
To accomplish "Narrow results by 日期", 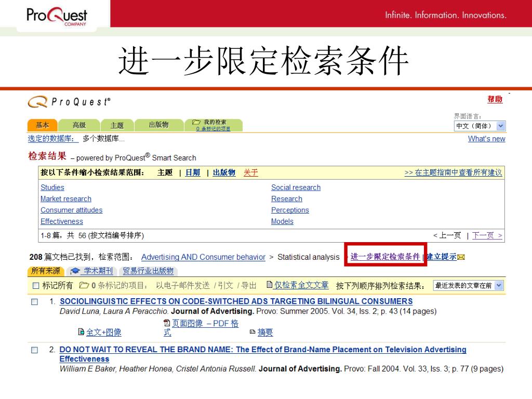I will [x=193, y=172].
